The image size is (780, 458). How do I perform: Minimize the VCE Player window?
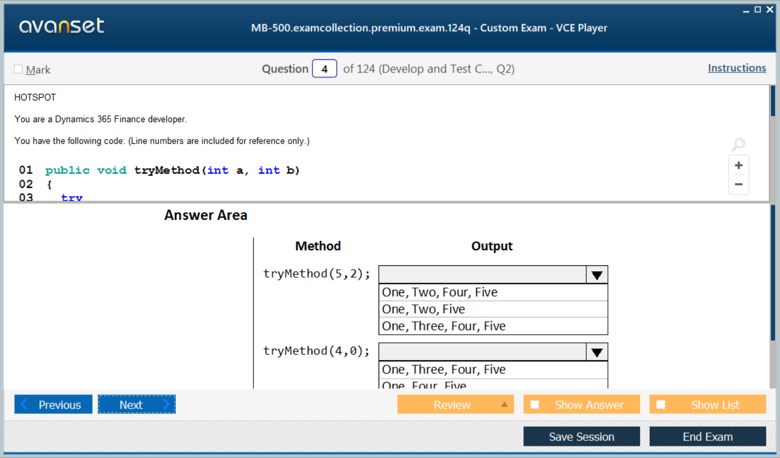click(746, 10)
